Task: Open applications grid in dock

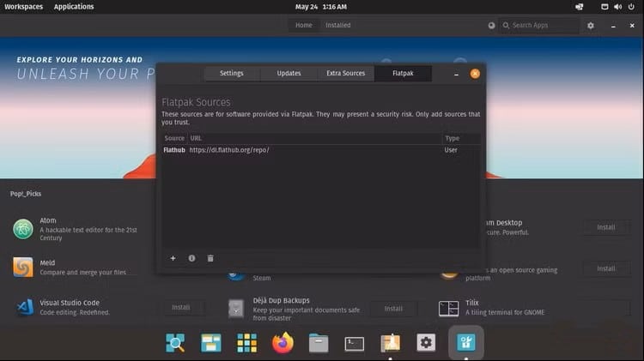Action: click(x=246, y=343)
